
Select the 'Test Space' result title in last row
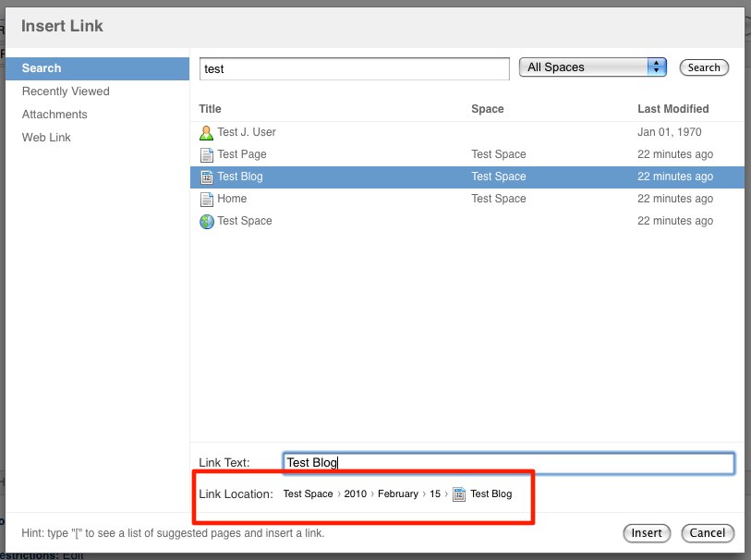pyautogui.click(x=244, y=221)
